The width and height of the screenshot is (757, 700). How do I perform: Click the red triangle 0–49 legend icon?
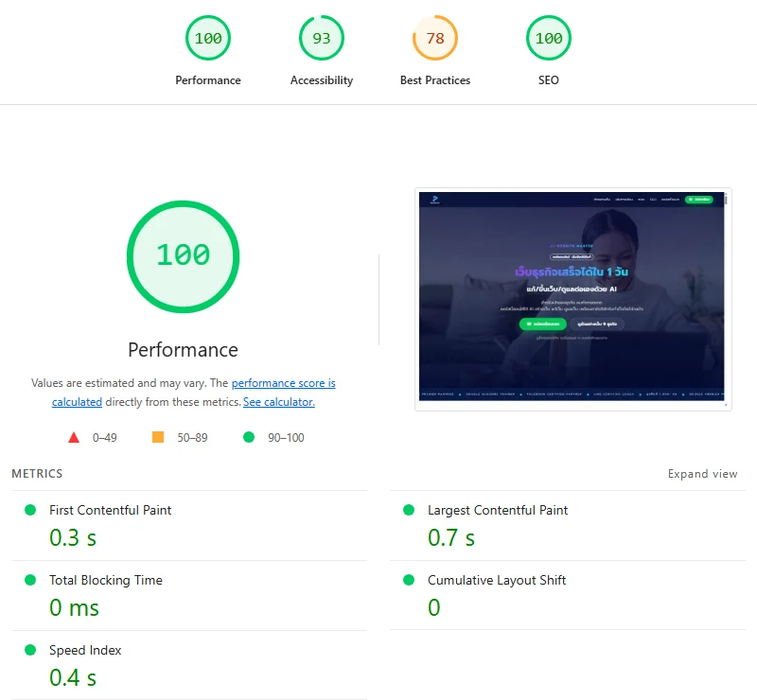(74, 437)
